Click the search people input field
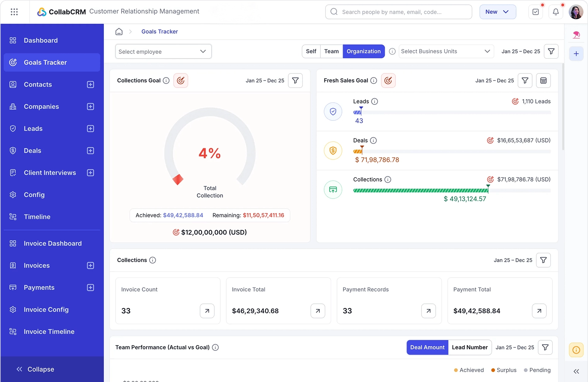The image size is (588, 382). [x=399, y=12]
